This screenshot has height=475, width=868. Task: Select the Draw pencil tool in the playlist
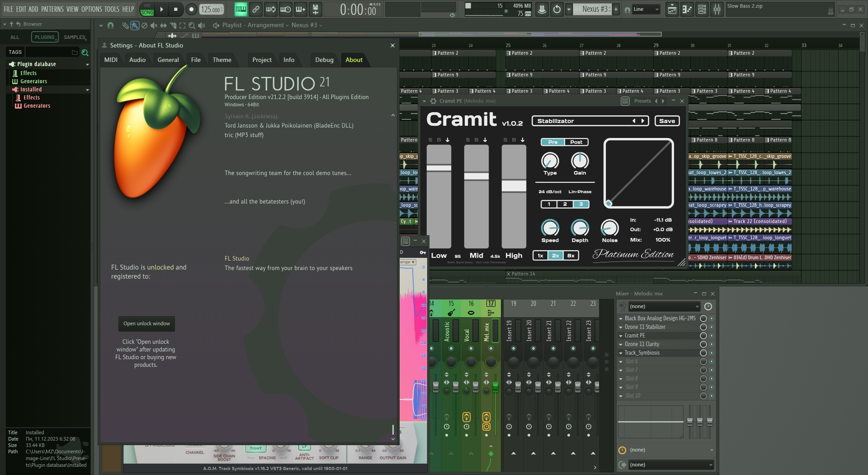point(125,25)
